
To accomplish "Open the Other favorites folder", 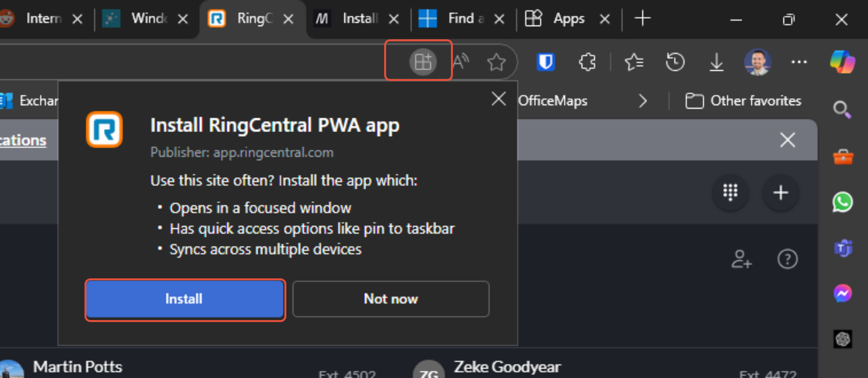I will click(743, 101).
